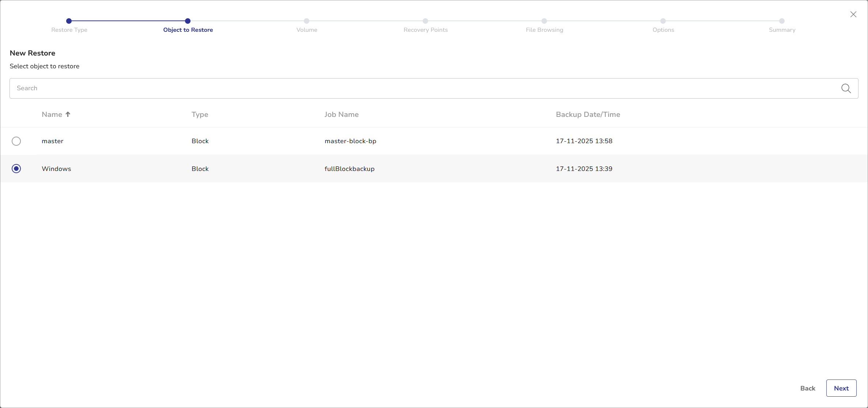The image size is (868, 408).
Task: Open the Recovery Points step
Action: (425, 21)
